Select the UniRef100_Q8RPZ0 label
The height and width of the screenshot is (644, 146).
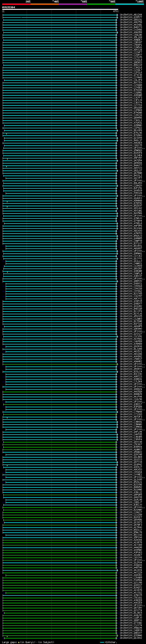pyautogui.click(x=131, y=281)
